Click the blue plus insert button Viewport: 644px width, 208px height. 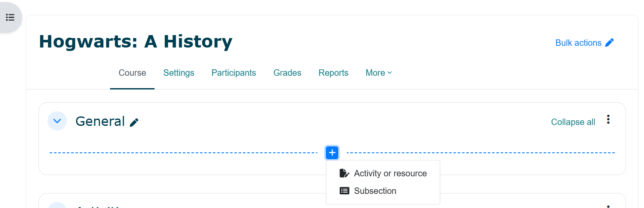coord(332,152)
